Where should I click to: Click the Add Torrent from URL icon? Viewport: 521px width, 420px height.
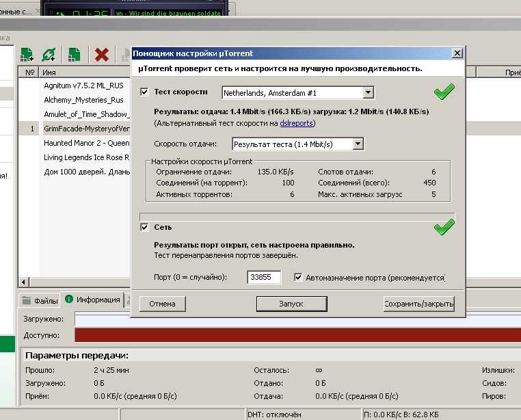(49, 55)
